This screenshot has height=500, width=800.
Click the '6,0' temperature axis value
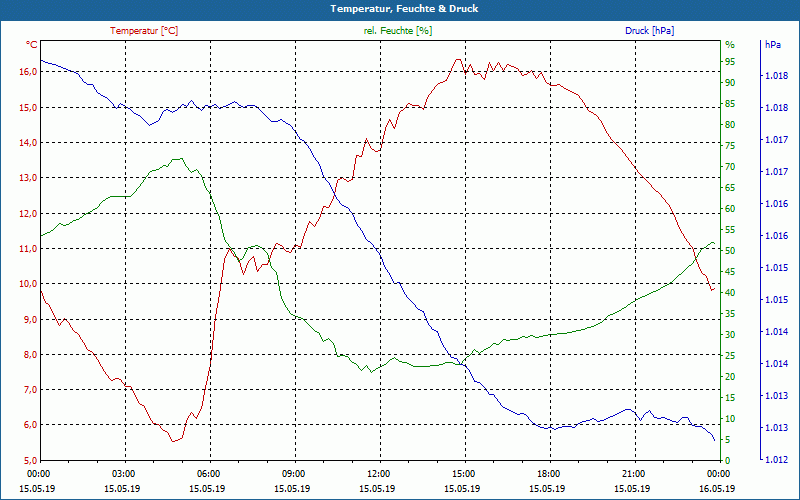coord(30,424)
